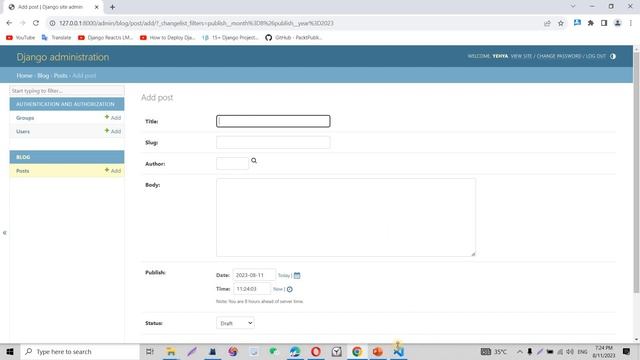Open the How to Deploy Django bookmark

click(167, 38)
